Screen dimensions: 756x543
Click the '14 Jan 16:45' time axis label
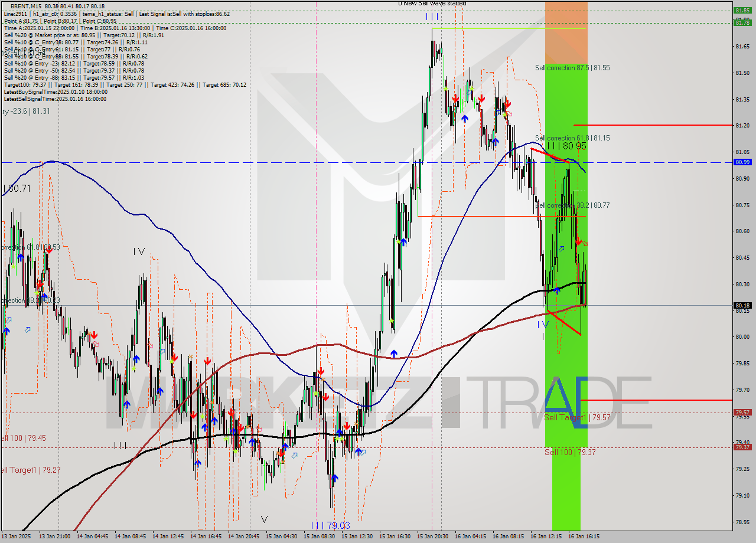pyautogui.click(x=206, y=537)
